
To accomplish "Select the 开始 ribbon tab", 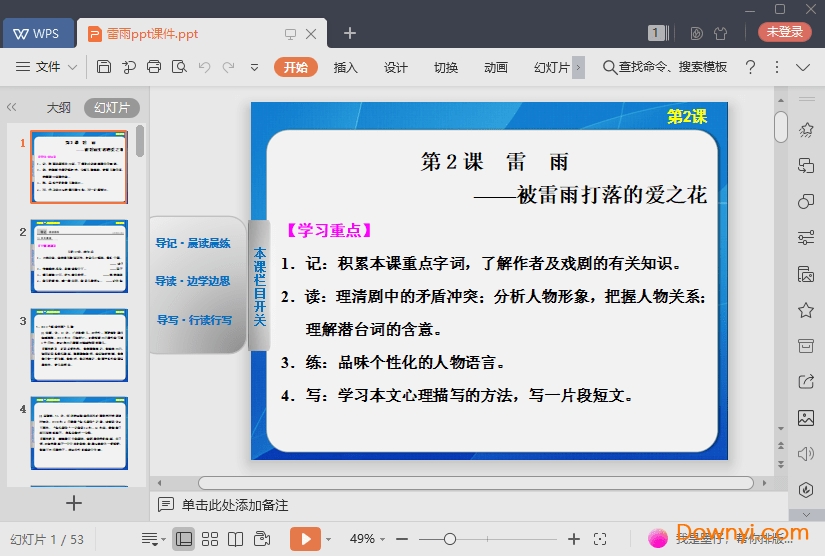I will tap(296, 67).
